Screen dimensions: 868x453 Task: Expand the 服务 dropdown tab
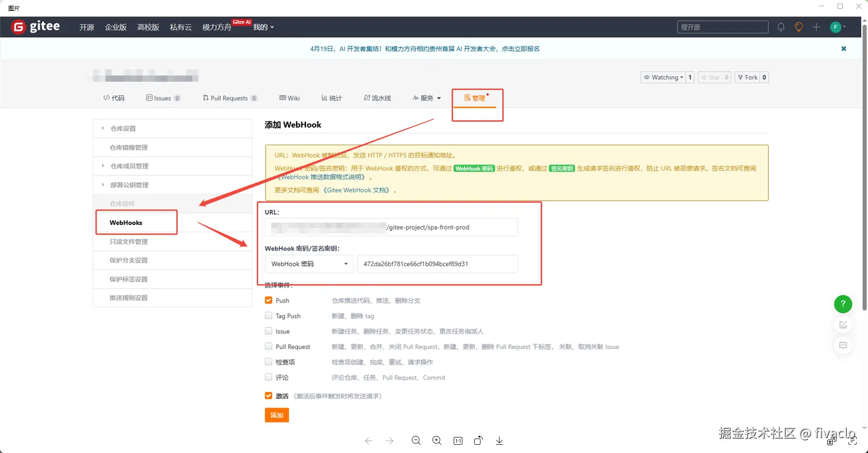click(427, 98)
